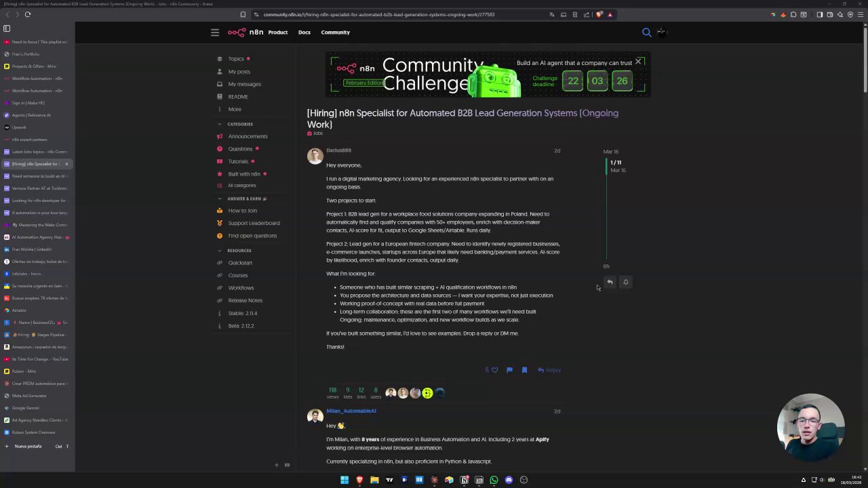
Task: Open Find open questions
Action: (252, 236)
